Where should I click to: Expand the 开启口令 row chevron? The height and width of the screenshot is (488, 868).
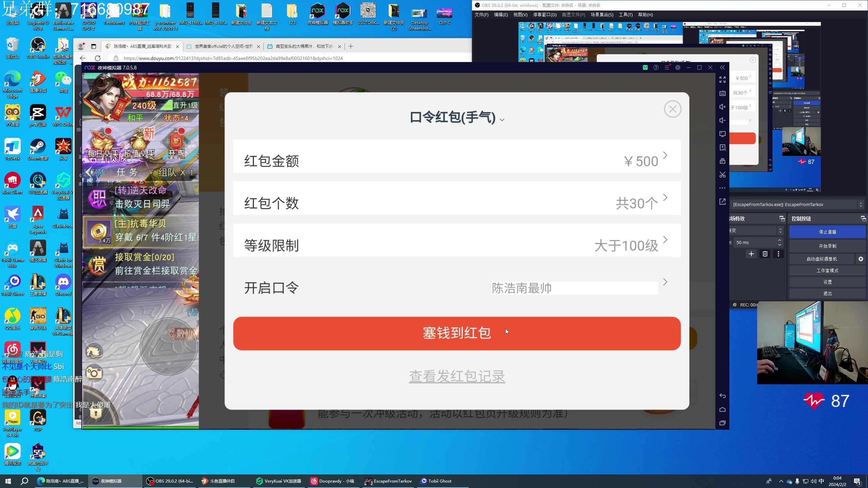(x=665, y=282)
